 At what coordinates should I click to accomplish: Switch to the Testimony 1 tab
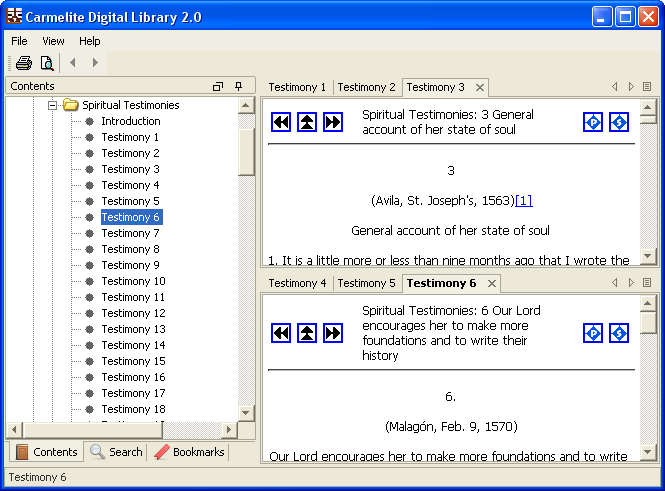point(297,87)
